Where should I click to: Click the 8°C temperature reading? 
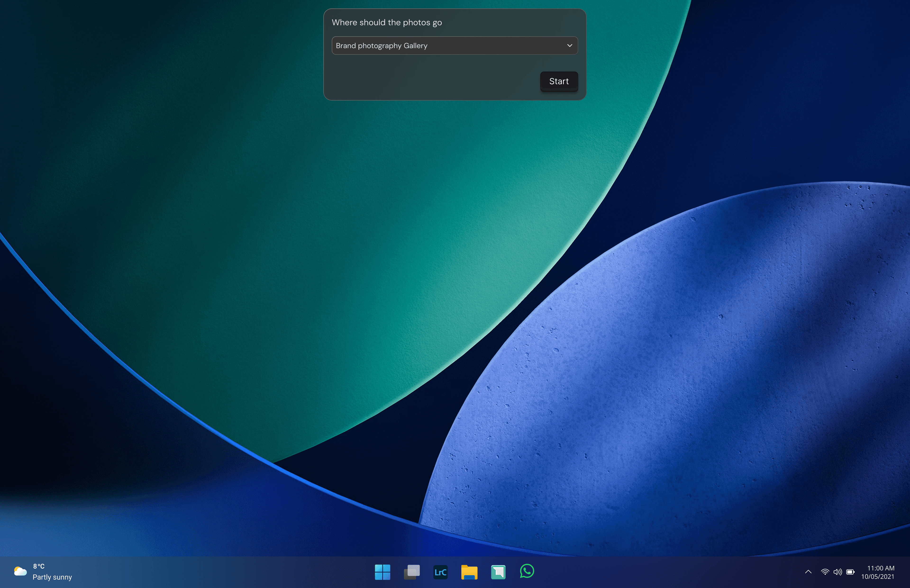tap(39, 566)
